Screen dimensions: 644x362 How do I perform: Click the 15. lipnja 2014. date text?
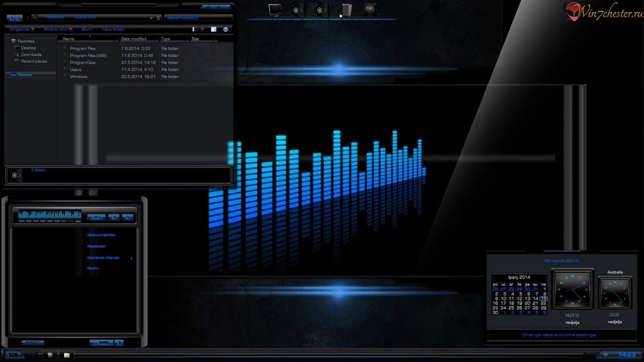pyautogui.click(x=561, y=261)
